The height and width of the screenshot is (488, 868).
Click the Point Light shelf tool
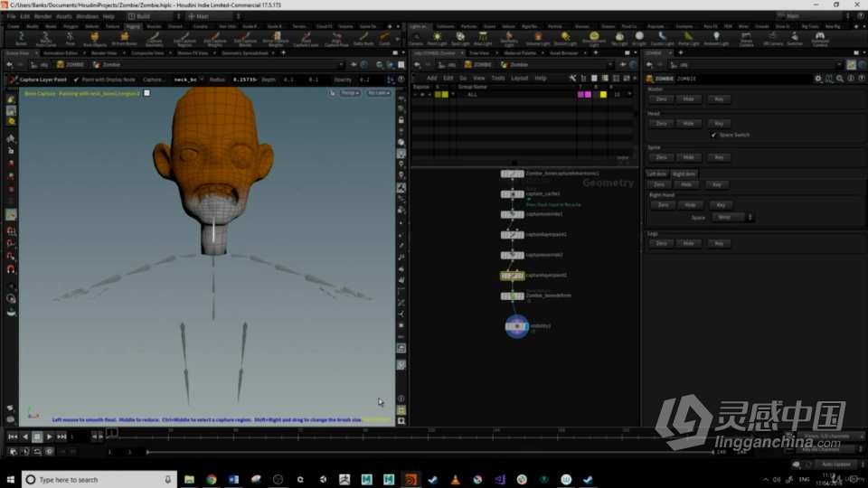pyautogui.click(x=437, y=39)
